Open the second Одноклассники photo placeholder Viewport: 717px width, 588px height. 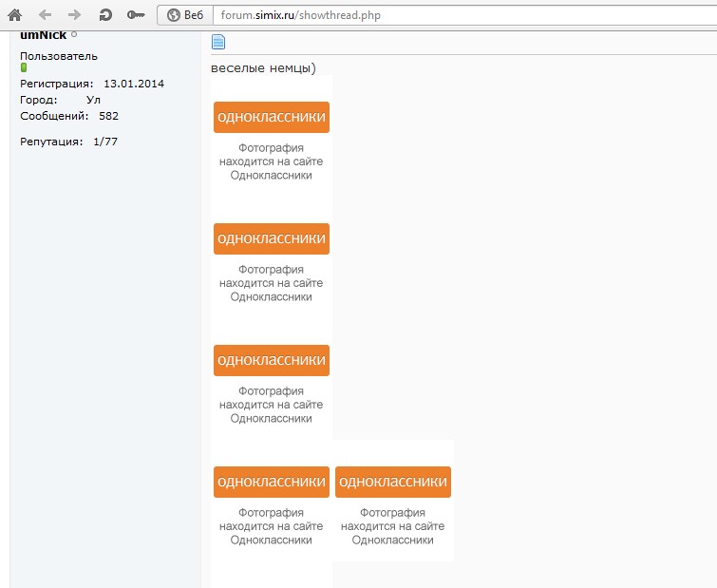click(272, 239)
